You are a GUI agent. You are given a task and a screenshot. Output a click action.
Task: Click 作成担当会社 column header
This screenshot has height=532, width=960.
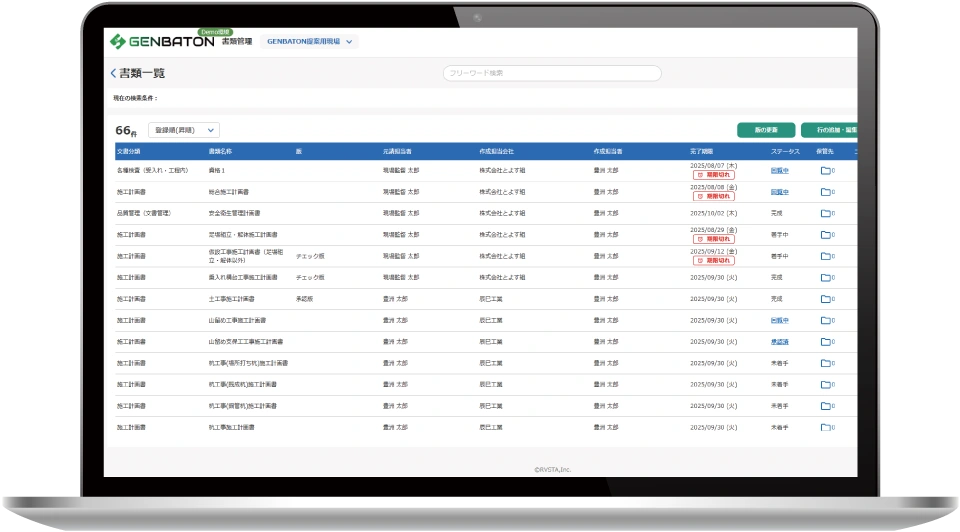497,151
